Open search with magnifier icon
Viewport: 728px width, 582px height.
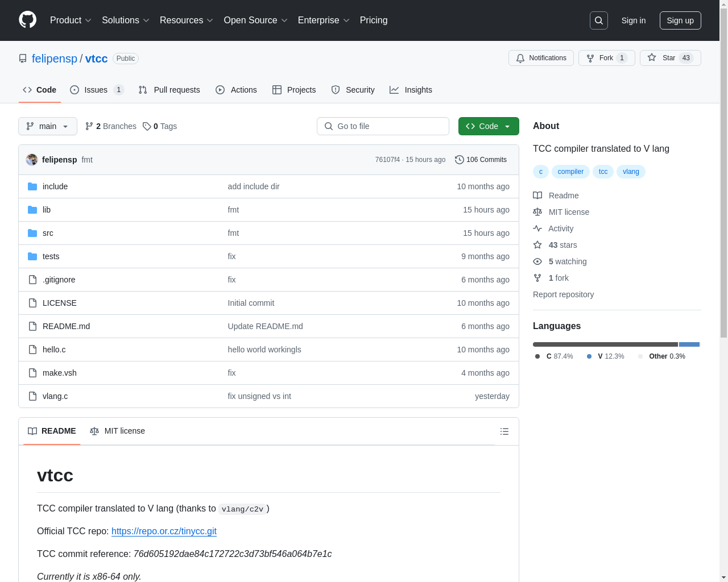[598, 20]
